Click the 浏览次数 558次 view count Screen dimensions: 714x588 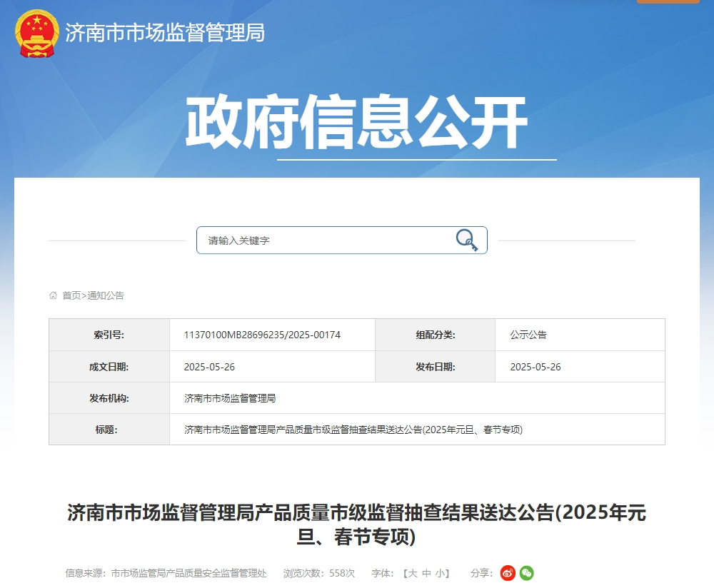pos(318,573)
